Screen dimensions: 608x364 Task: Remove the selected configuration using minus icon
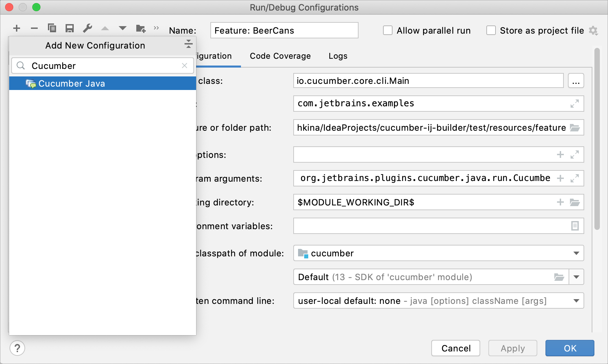click(x=34, y=28)
